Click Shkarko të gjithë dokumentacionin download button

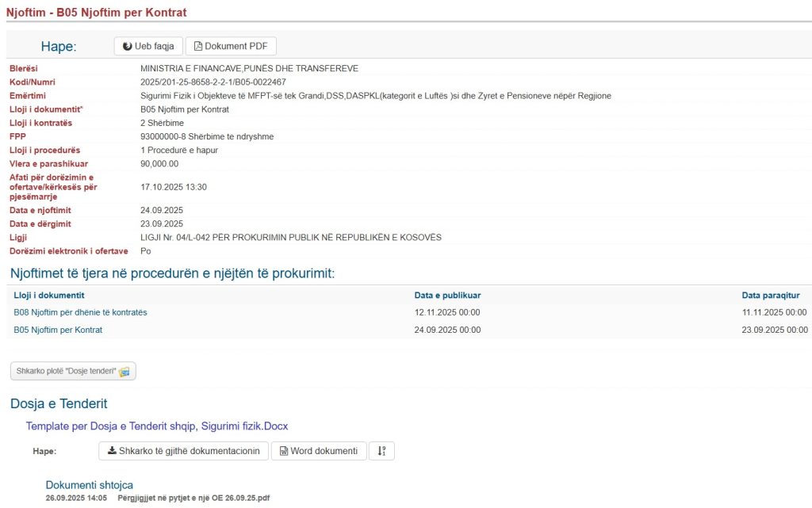tap(183, 451)
